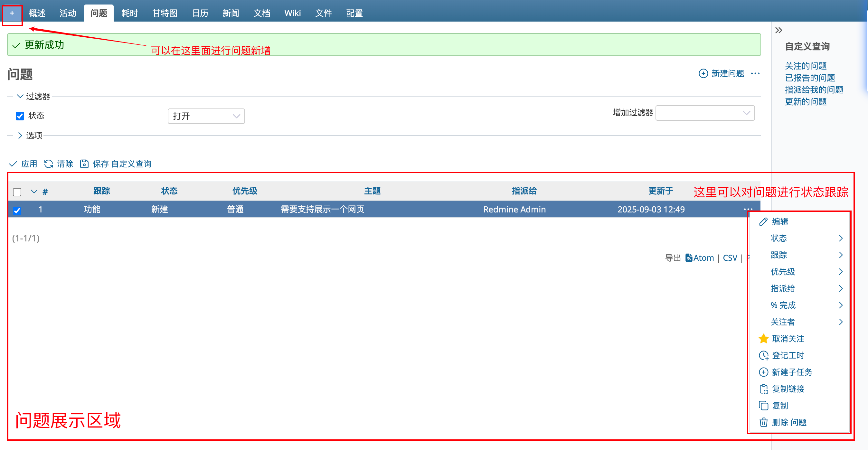
Task: Click the Redmine Admin assignee in row 1
Action: pyautogui.click(x=514, y=210)
